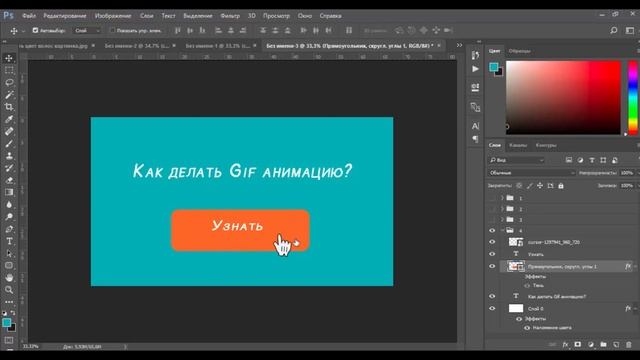640x360 pixels.
Task: Select the History Brush tool
Action: click(9, 168)
